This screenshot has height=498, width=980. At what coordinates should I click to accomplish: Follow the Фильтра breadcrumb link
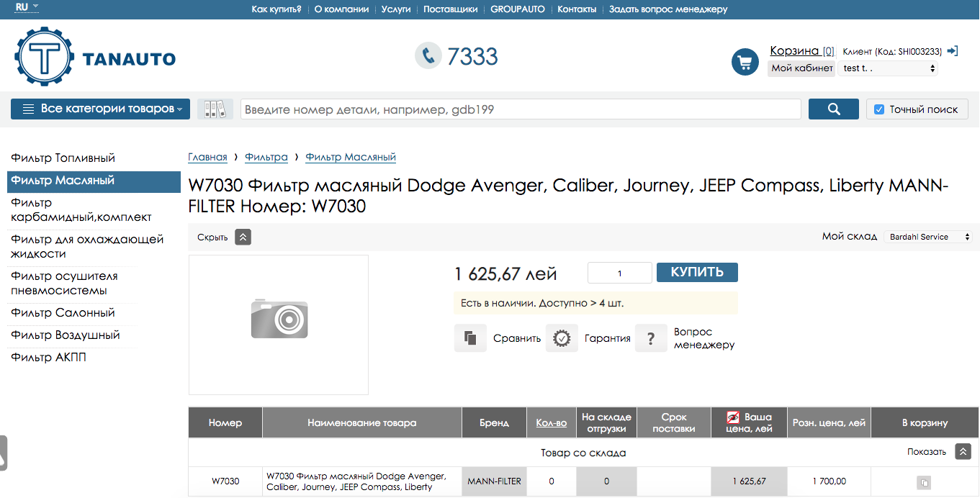[266, 157]
